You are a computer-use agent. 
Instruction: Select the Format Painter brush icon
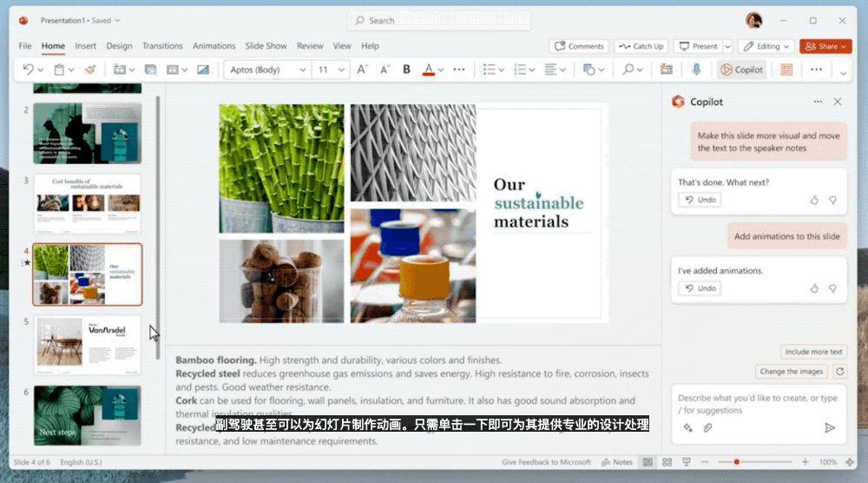pyautogui.click(x=90, y=69)
